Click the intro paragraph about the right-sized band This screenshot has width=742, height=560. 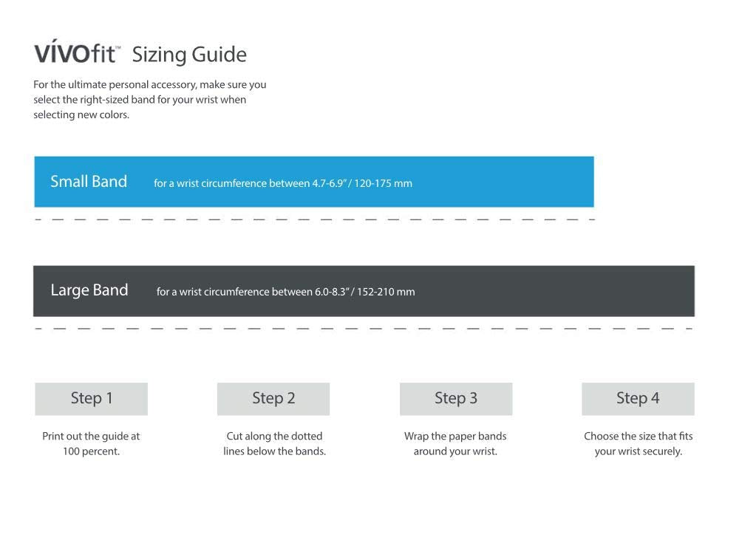pos(149,100)
